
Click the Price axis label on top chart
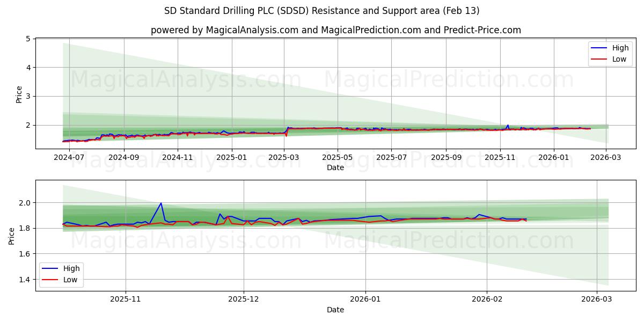[x=18, y=94]
